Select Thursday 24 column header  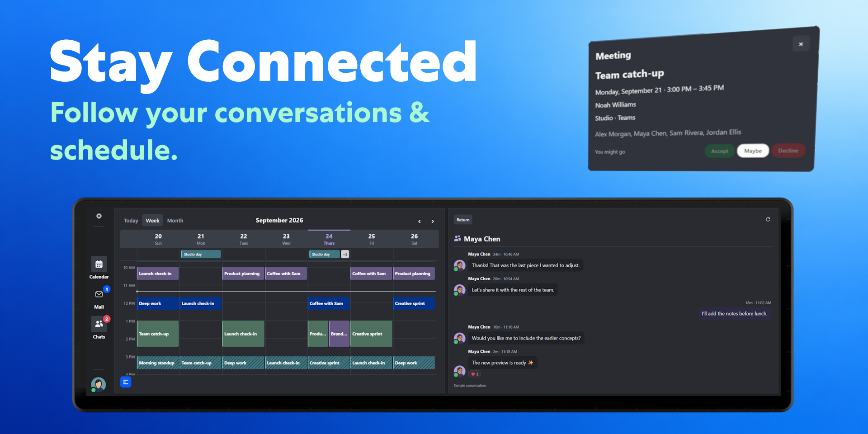329,239
